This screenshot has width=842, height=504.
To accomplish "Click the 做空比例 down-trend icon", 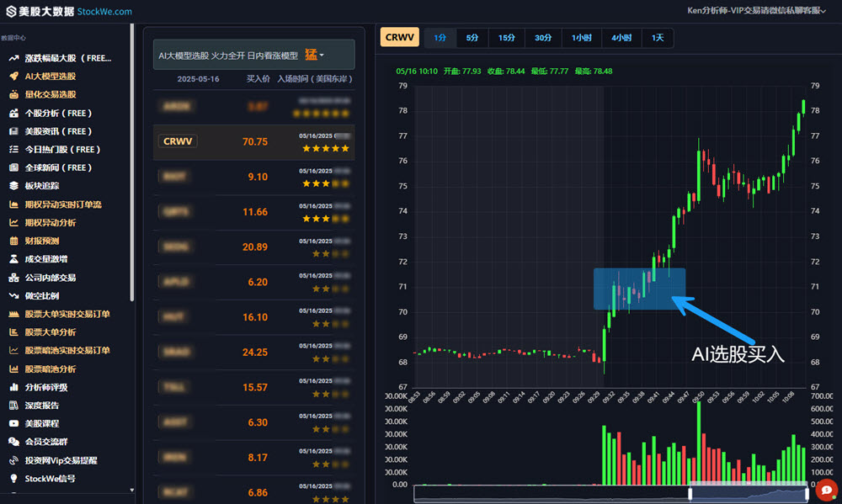I will [x=13, y=295].
